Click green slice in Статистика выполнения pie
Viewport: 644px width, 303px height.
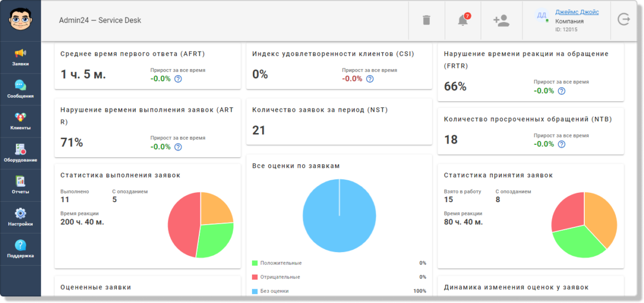(x=215, y=241)
